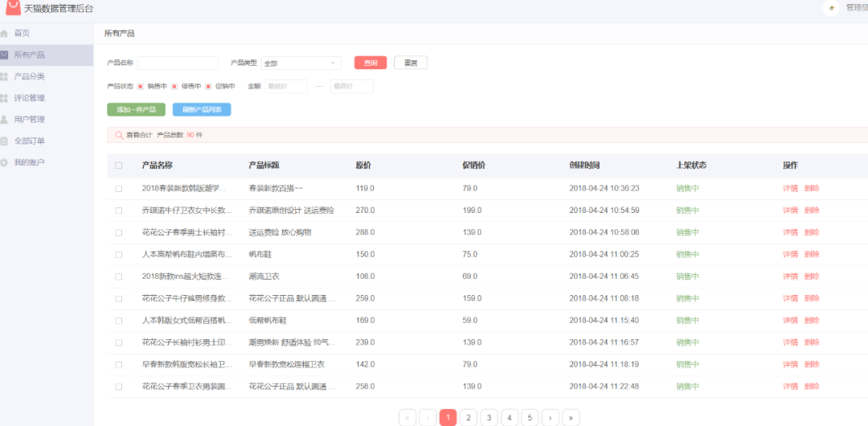Open 详情 for 花花公子春季男士长袖衬 row

click(x=790, y=232)
